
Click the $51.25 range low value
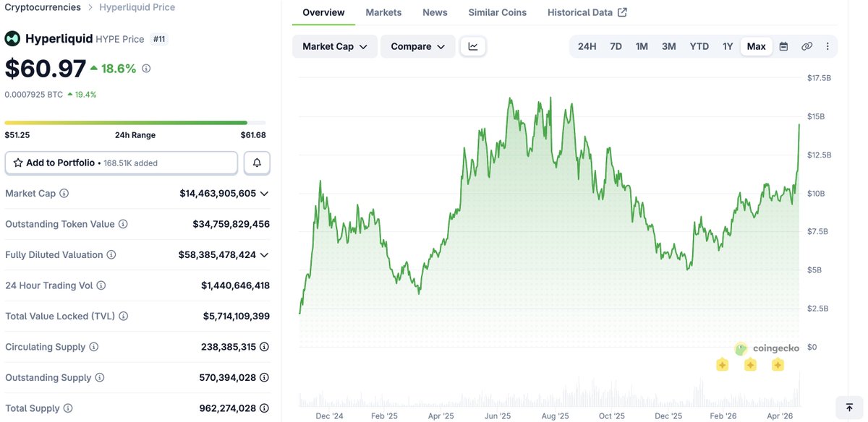point(17,135)
